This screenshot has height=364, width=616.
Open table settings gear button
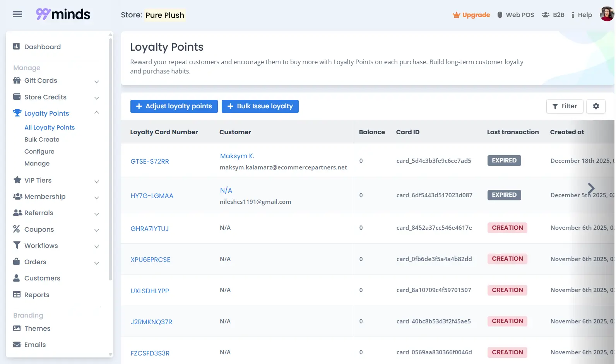(596, 106)
